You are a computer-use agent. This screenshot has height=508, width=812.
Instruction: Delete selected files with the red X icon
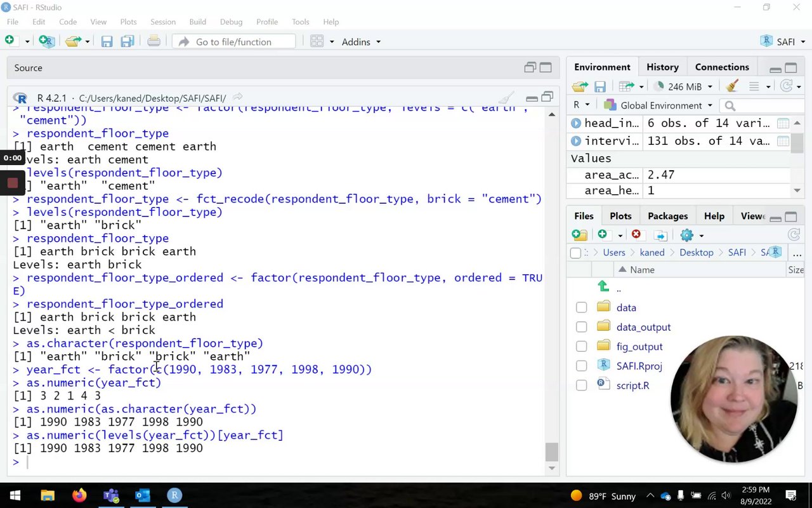(636, 235)
